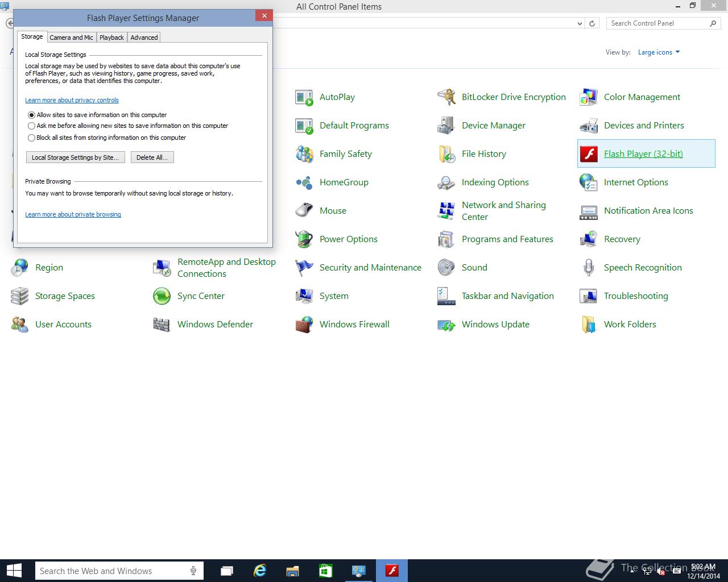Open HomeGroup icon
The image size is (728, 582).
[x=304, y=182]
